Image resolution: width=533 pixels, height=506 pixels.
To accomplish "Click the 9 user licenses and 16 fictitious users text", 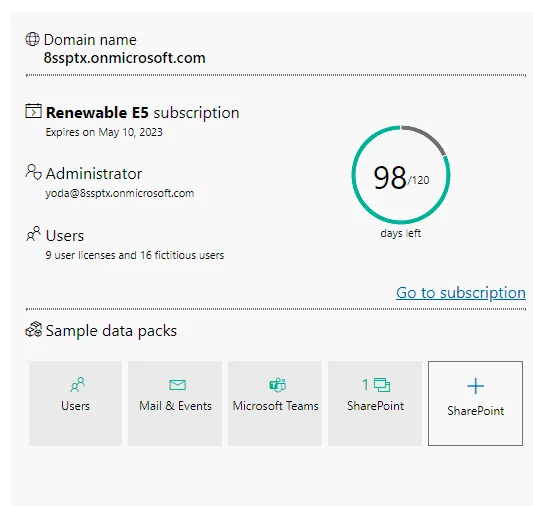I will click(x=135, y=255).
